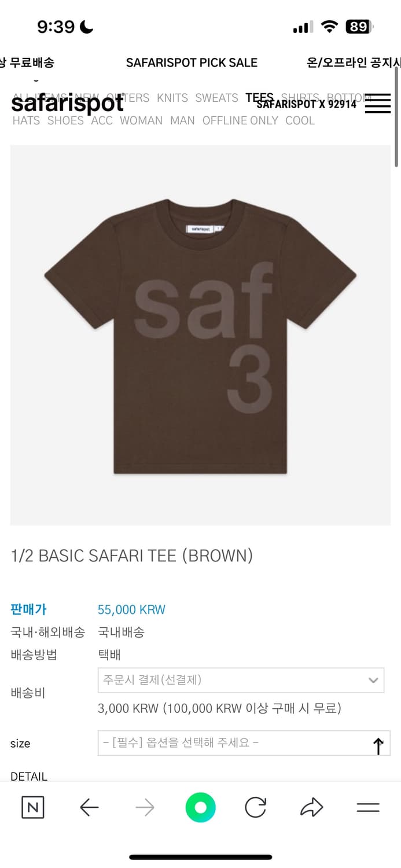Reload the page with refresh icon

(x=255, y=807)
